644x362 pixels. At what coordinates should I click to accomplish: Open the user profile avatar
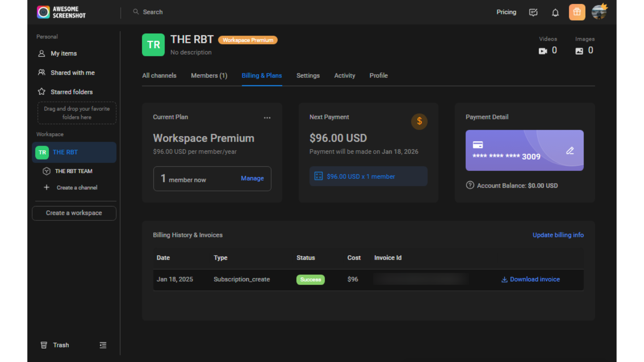pos(599,13)
